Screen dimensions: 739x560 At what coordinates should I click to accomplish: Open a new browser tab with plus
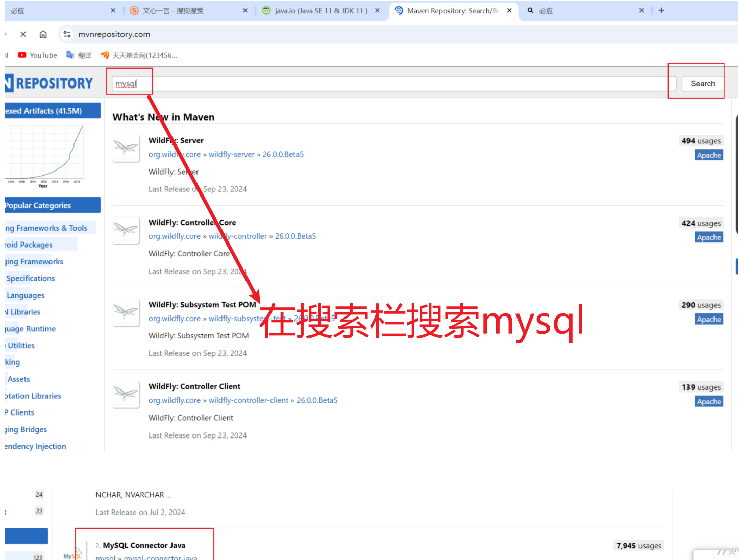coord(661,10)
